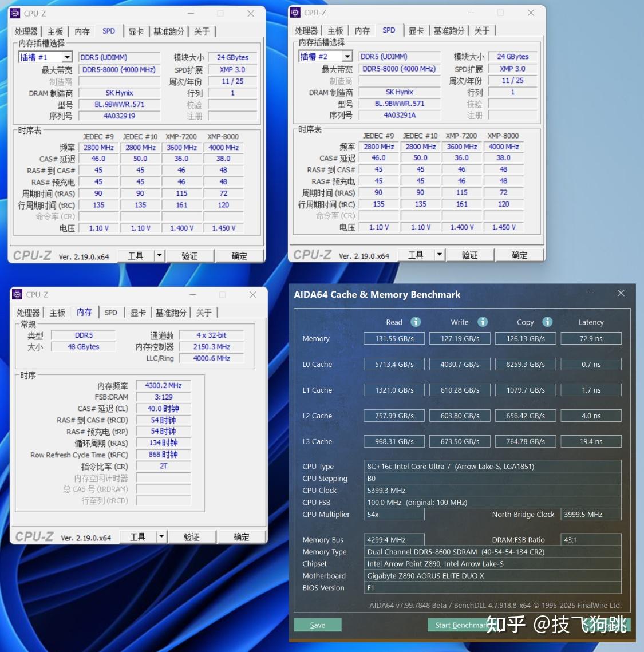This screenshot has height=652, width=644.
Task: Open the 插槽 #2 slot selection dropdown
Action: [x=347, y=56]
